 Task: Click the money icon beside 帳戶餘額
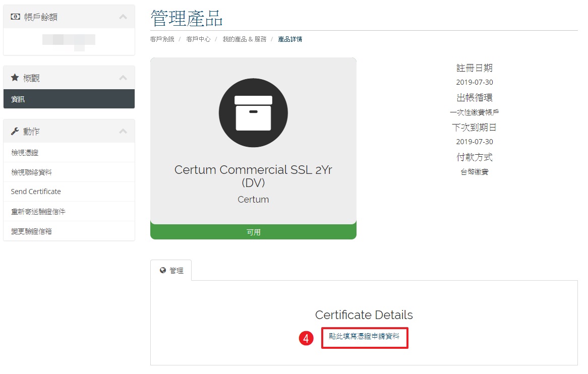(x=15, y=17)
